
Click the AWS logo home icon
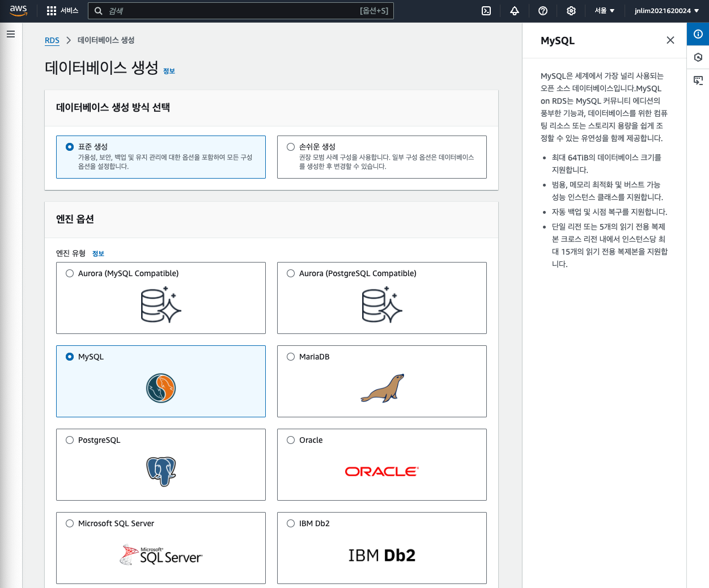coord(18,11)
